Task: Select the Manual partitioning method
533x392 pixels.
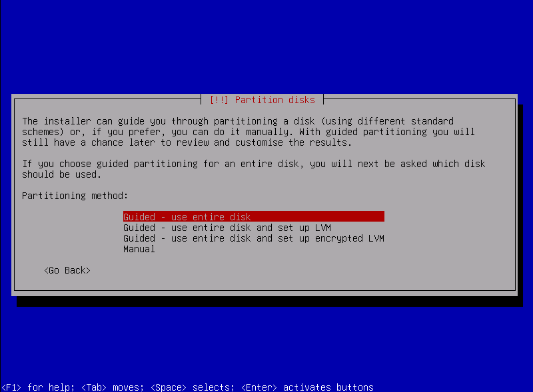Action: click(x=139, y=249)
